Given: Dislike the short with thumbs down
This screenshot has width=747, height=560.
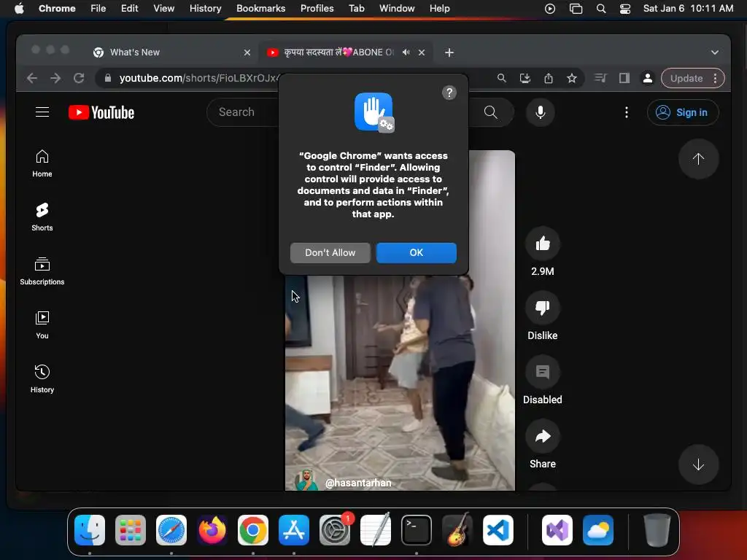Looking at the screenshot, I should 543,308.
